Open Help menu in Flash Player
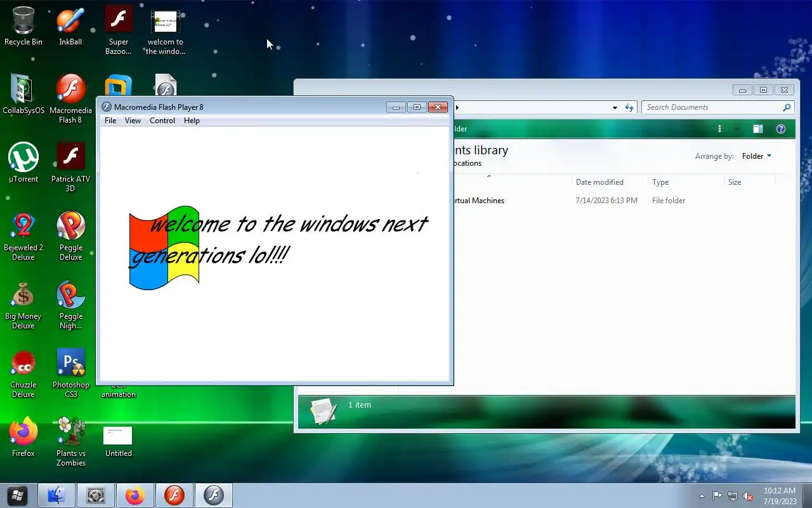Viewport: 812px width, 508px height. [x=192, y=121]
